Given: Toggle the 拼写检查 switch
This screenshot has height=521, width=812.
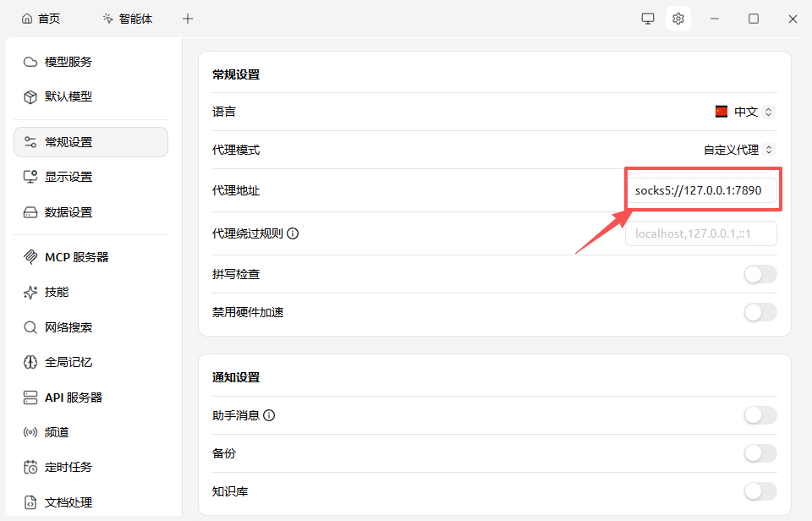Looking at the screenshot, I should 760,275.
